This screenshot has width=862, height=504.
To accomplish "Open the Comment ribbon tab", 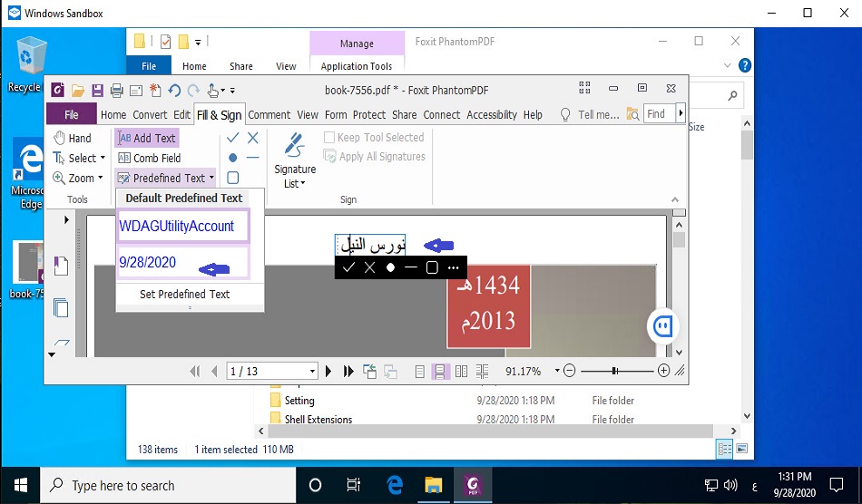I will click(x=269, y=115).
